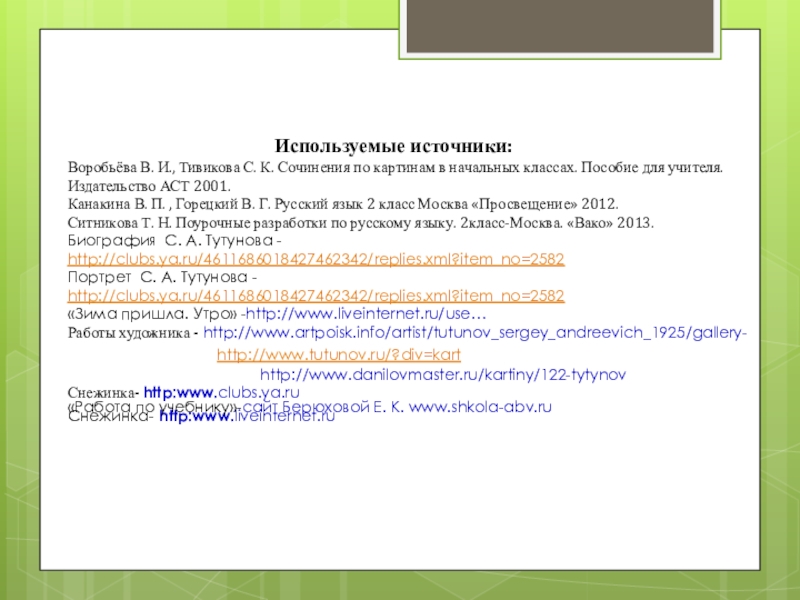This screenshot has width=800, height=600.
Task: Click the text «Биография С. А. Тутунова -»
Action: pyautogui.click(x=174, y=240)
